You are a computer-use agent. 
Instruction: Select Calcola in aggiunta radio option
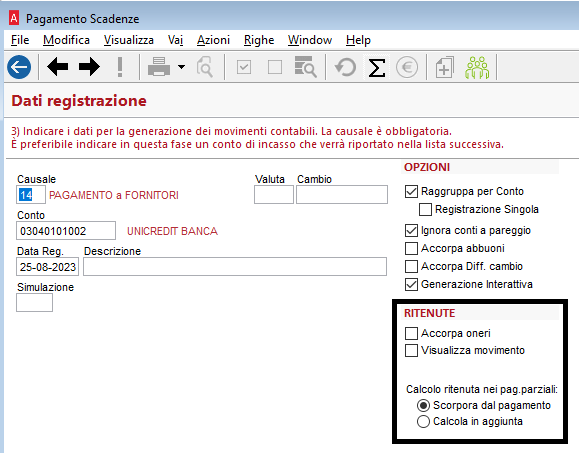pos(423,421)
